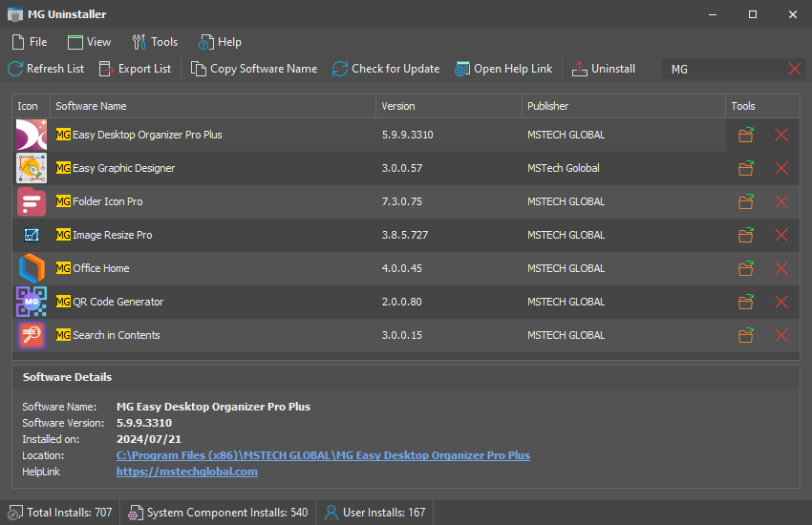Select Image Resize Pro name
The width and height of the screenshot is (812, 525).
[x=104, y=235]
